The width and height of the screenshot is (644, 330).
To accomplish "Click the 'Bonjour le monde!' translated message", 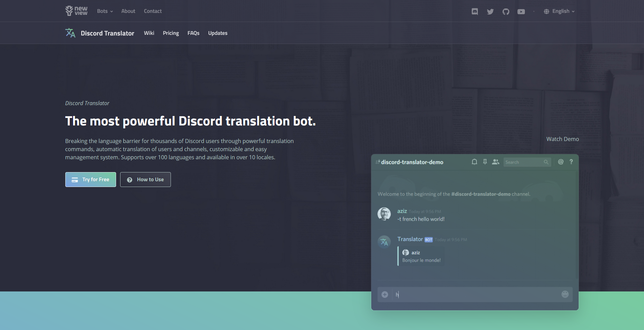I will click(421, 260).
